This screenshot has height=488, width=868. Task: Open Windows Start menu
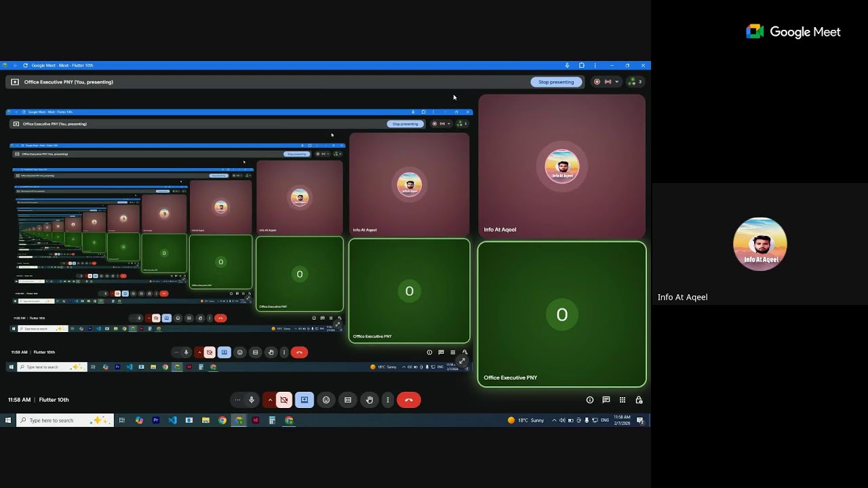pyautogui.click(x=8, y=420)
